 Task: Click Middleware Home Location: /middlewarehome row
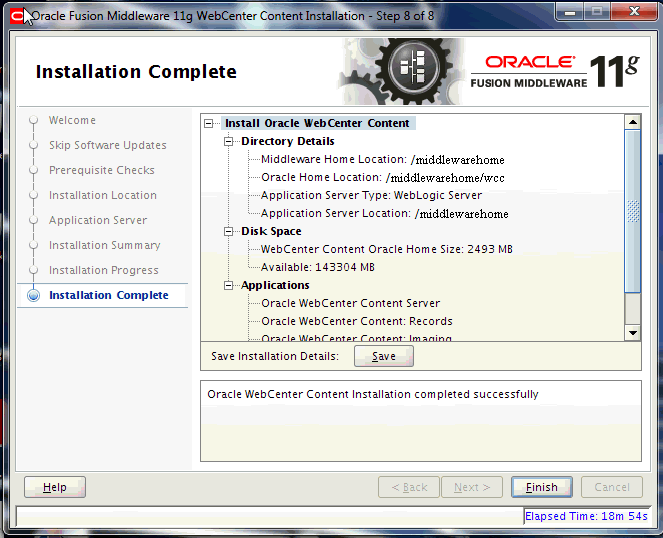point(383,159)
